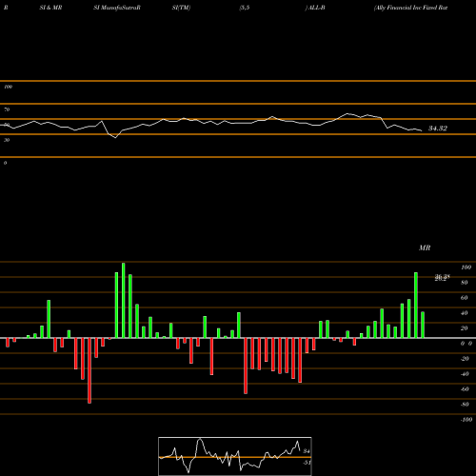Click the MR axis label -60
This screenshot has width=476, height=476.
click(x=465, y=389)
